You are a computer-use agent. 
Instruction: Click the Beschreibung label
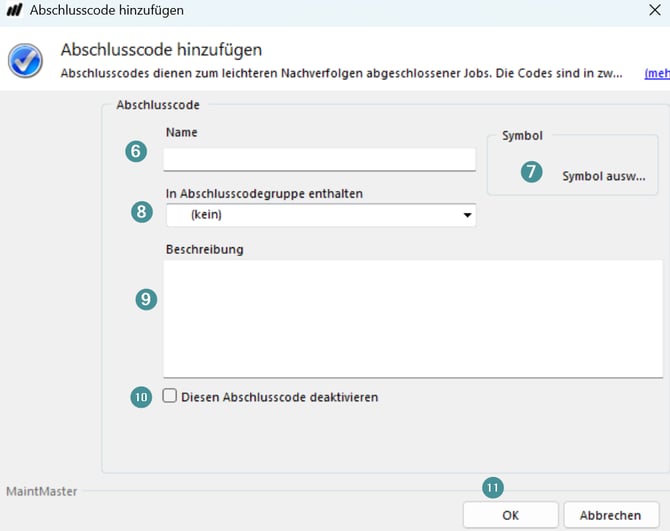click(205, 249)
